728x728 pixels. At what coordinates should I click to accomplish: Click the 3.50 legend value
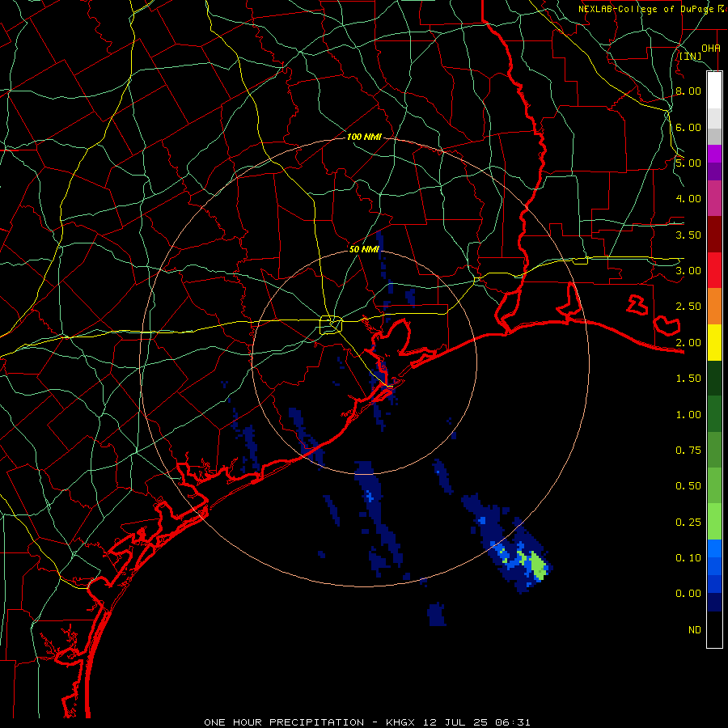(x=688, y=235)
